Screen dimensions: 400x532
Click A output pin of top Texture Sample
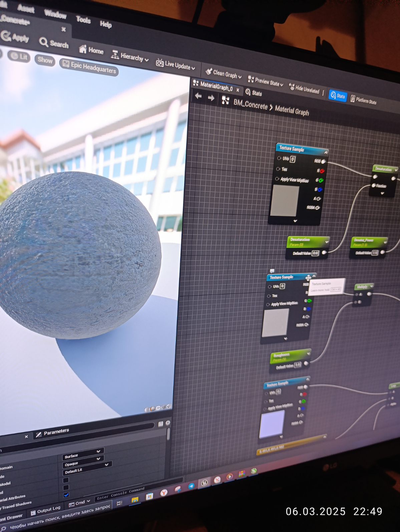click(318, 199)
